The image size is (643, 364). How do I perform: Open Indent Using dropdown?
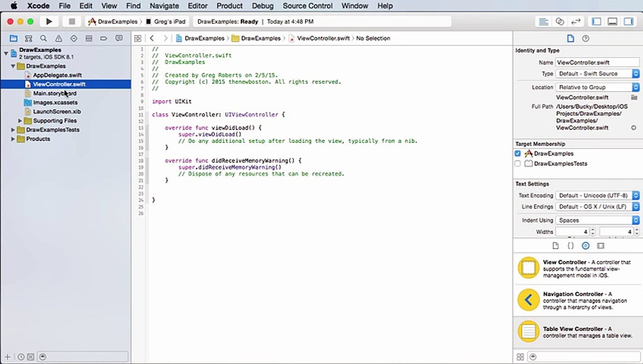coord(598,220)
